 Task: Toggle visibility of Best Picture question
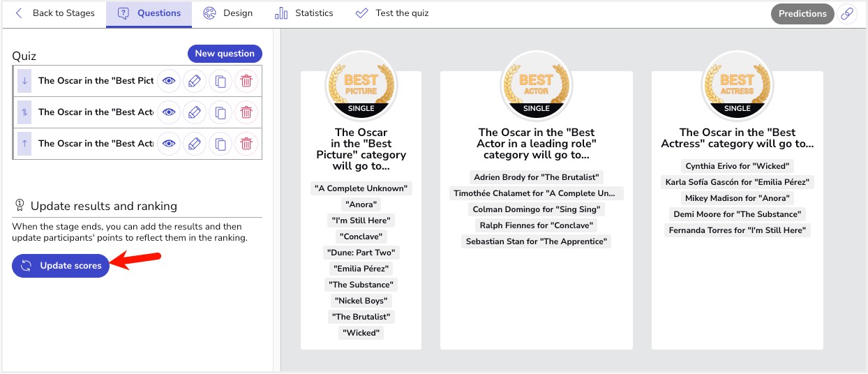coord(169,81)
